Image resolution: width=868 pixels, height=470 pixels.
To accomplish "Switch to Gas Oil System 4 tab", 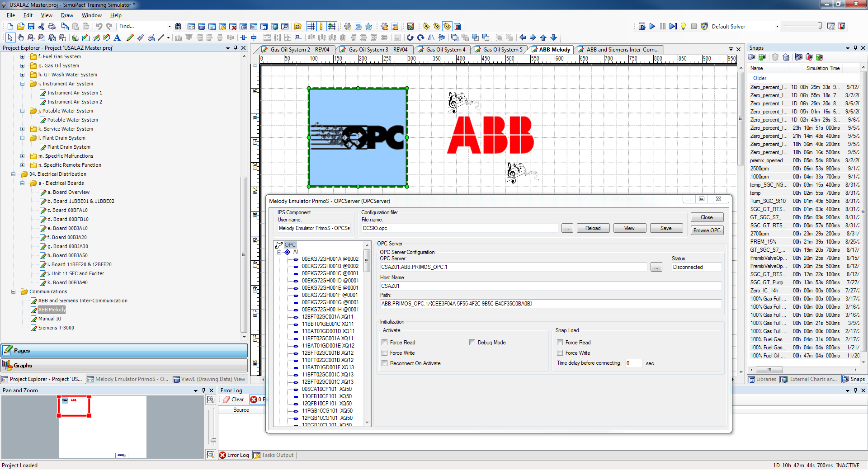I will [445, 49].
